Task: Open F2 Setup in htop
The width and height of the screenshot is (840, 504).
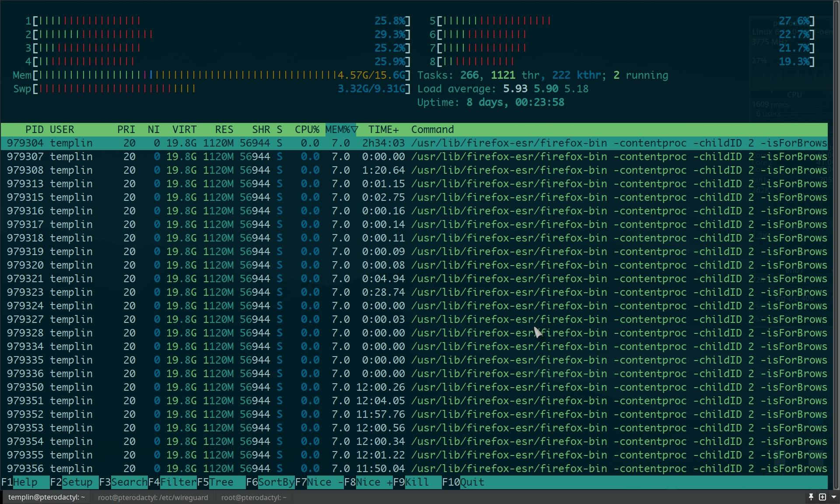Action: (x=77, y=482)
